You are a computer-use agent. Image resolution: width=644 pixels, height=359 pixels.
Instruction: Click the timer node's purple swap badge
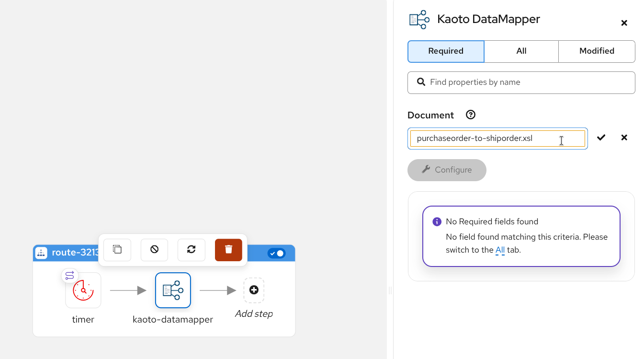(x=70, y=275)
